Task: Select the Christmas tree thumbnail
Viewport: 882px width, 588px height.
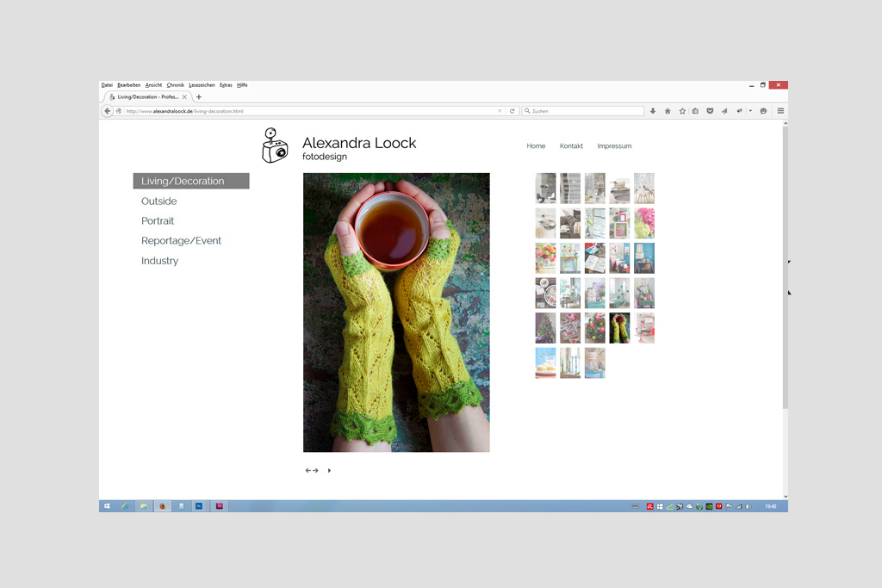Action: (x=545, y=328)
